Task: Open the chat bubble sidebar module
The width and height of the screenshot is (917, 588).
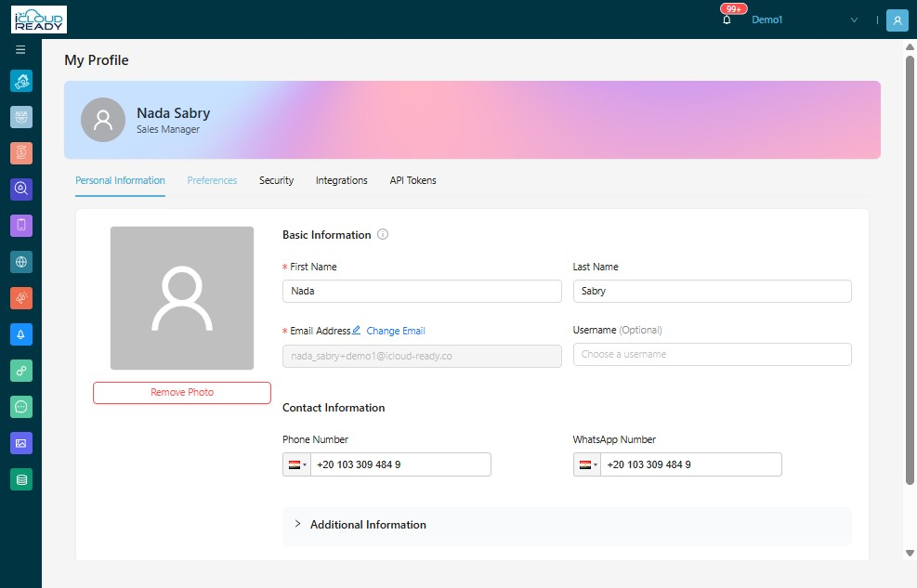Action: [21, 407]
